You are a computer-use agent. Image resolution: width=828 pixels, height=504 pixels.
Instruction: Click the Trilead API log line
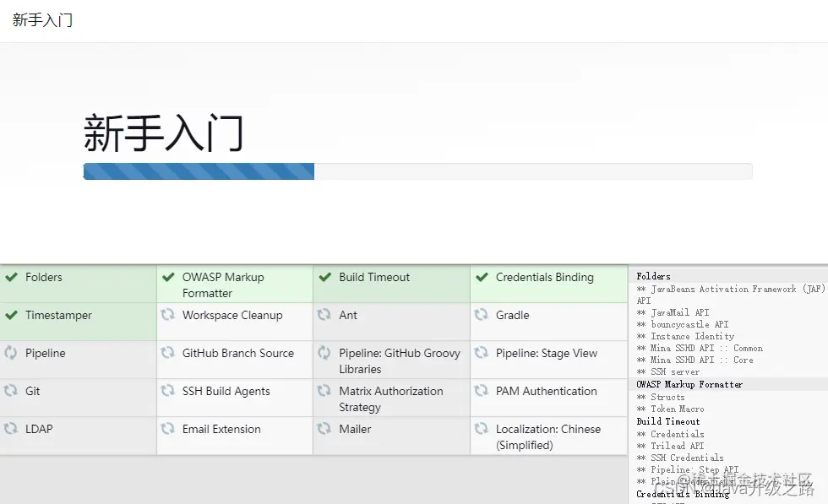[x=670, y=446]
